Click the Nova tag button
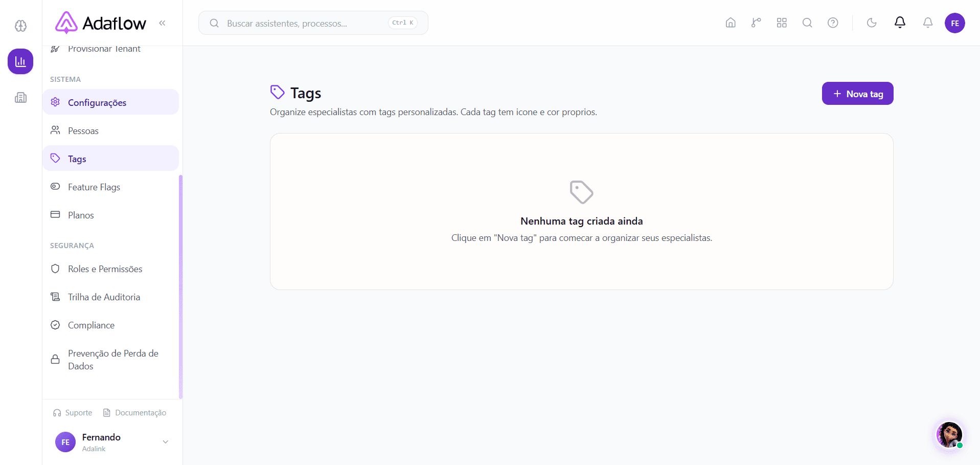This screenshot has height=465, width=980. [x=857, y=94]
